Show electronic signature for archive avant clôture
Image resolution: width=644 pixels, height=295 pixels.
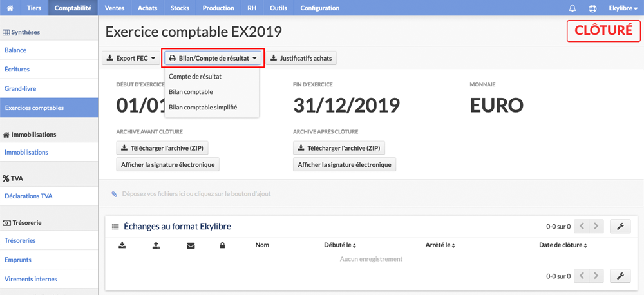click(x=168, y=164)
